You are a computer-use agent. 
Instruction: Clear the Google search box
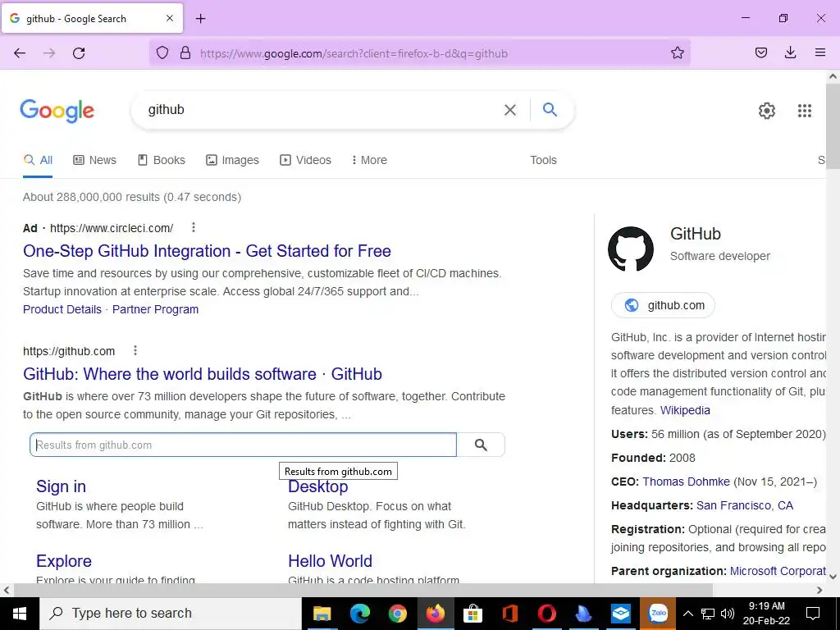coord(510,110)
